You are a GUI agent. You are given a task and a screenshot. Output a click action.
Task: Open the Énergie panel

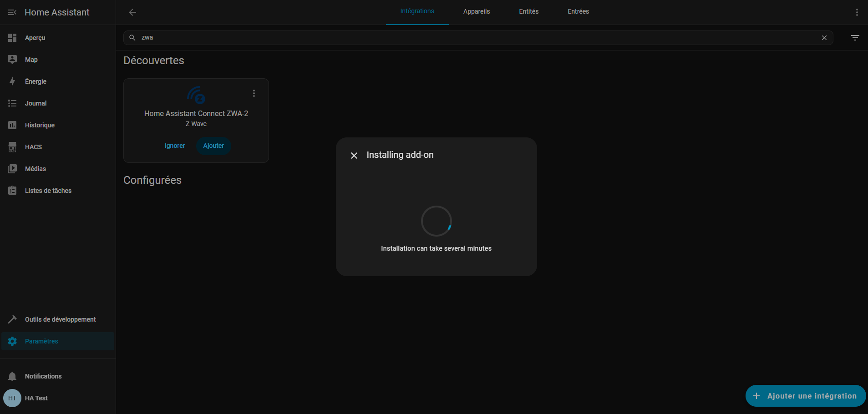pos(36,81)
